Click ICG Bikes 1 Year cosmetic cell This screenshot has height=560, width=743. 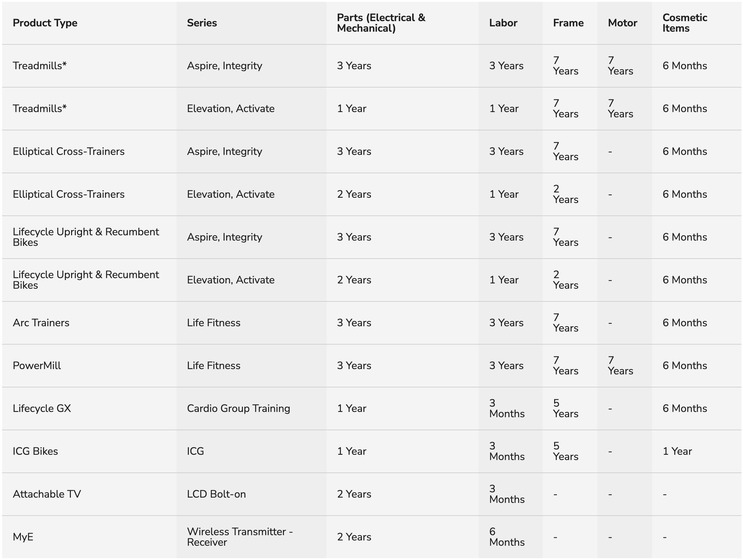coord(677,451)
